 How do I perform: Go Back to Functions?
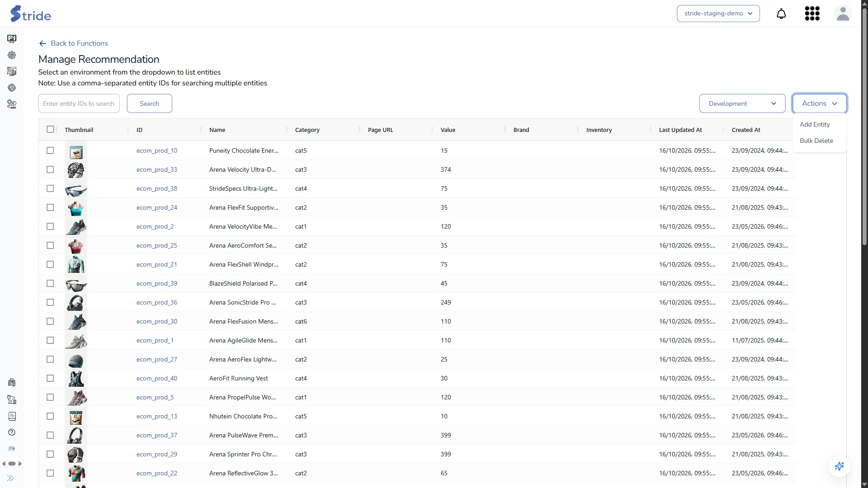point(73,43)
